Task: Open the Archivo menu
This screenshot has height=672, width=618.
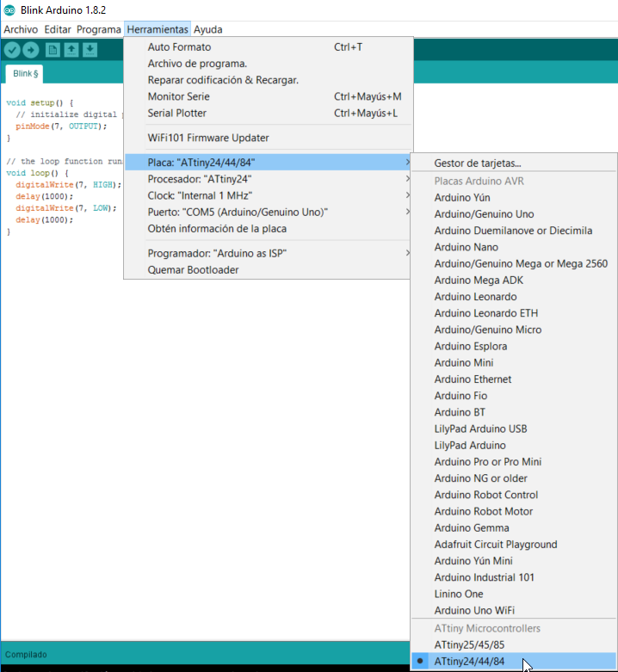Action: click(21, 29)
